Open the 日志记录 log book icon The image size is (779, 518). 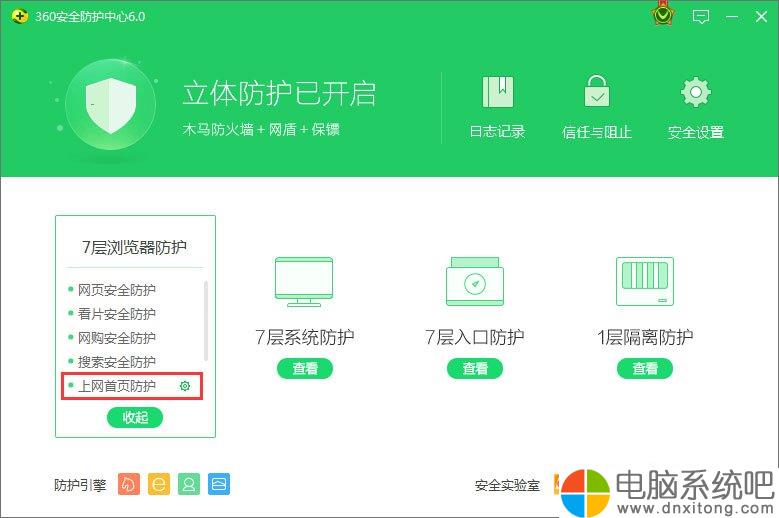(498, 91)
